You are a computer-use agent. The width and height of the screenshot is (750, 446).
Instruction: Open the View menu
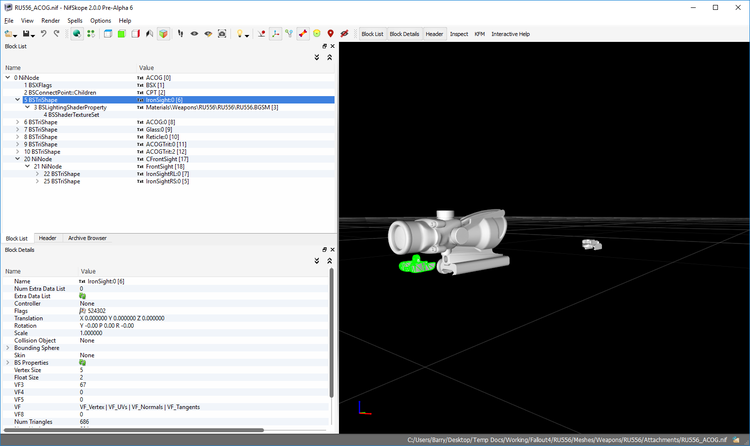tap(27, 21)
